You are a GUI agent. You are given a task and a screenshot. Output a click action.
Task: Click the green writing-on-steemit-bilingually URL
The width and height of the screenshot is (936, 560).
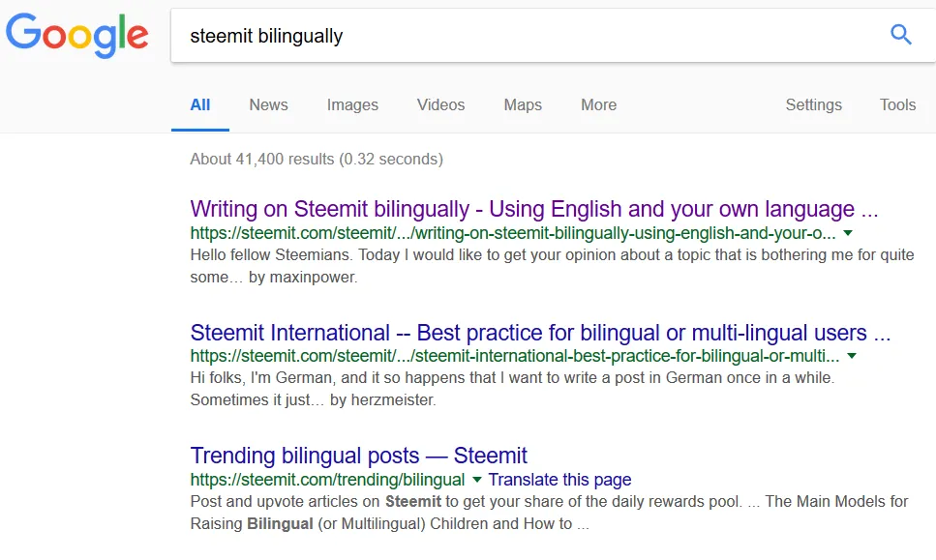point(513,233)
